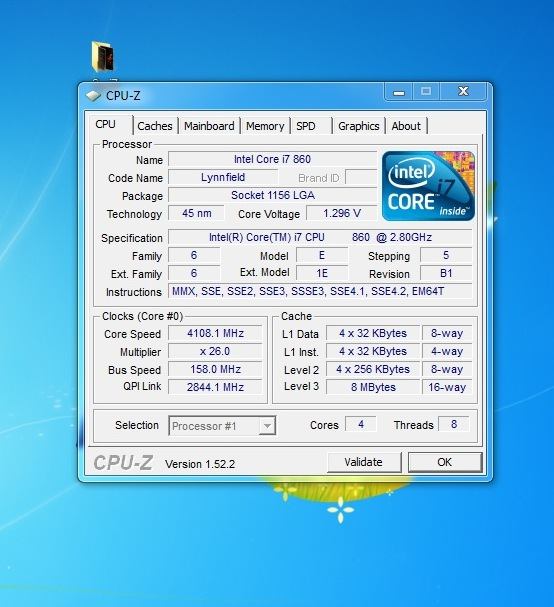Open the Processor #1 selection dropdown
This screenshot has height=607, width=554.
point(222,426)
